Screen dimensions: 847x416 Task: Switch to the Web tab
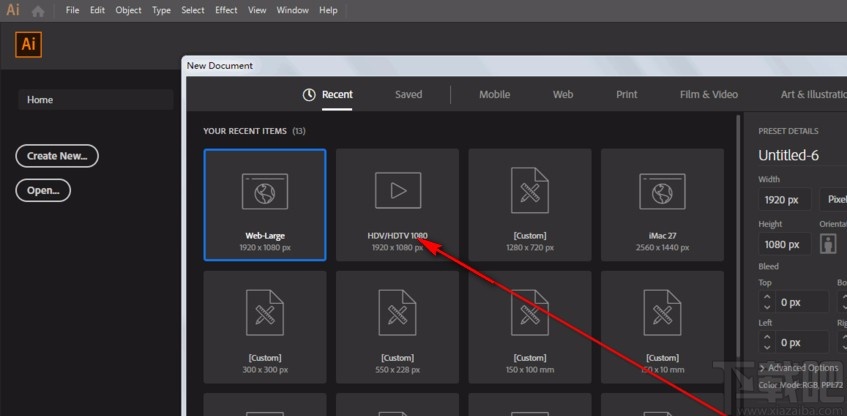563,95
